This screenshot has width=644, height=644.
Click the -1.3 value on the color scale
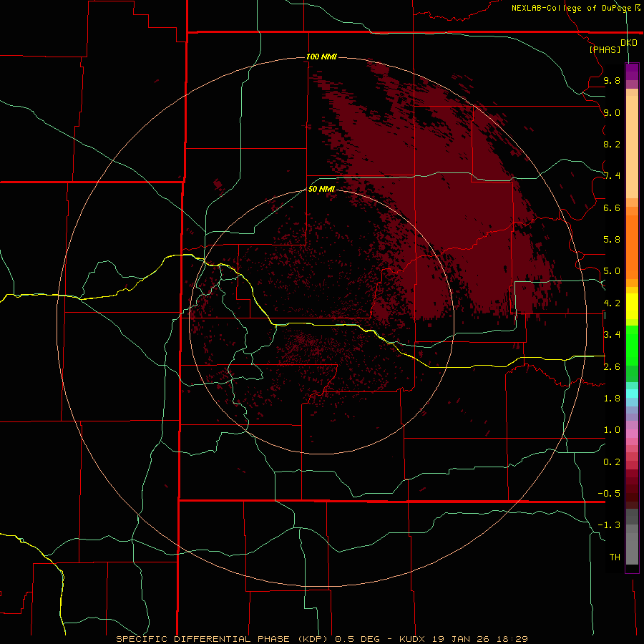[609, 525]
